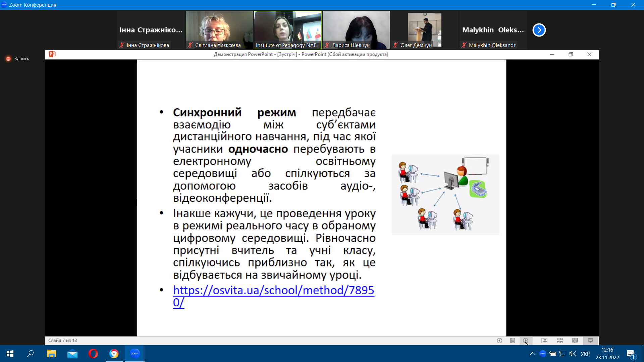This screenshot has width=644, height=362.
Task: Click the Запись recording indicator
Action: click(x=17, y=59)
